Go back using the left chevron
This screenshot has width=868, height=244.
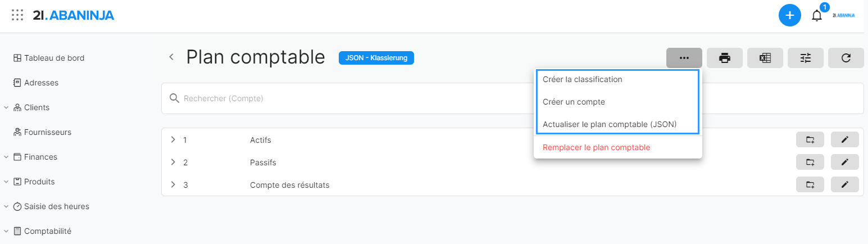coord(171,57)
